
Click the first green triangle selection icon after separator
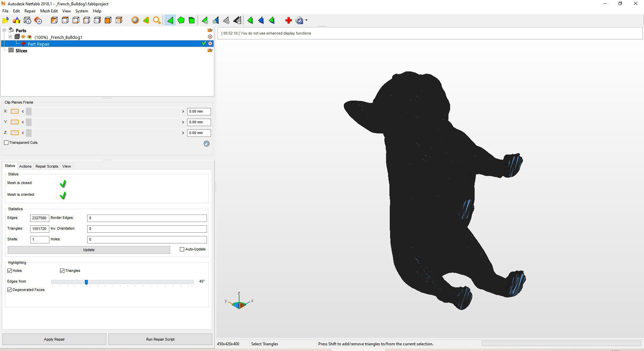tap(250, 20)
